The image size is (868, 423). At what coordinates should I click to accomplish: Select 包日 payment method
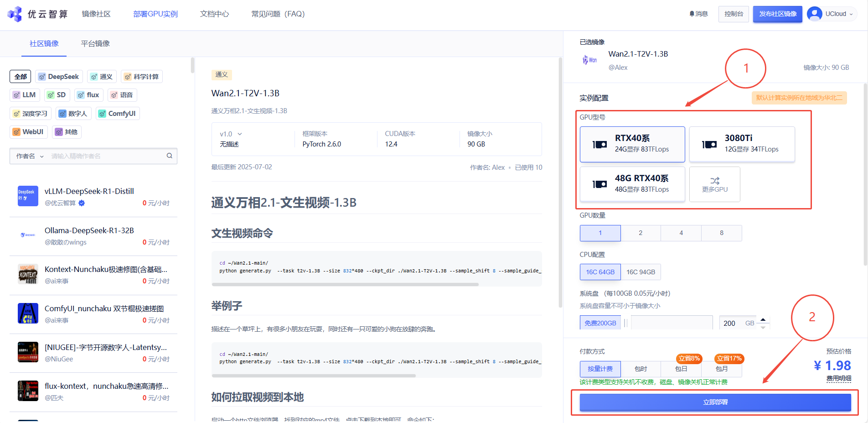(681, 369)
